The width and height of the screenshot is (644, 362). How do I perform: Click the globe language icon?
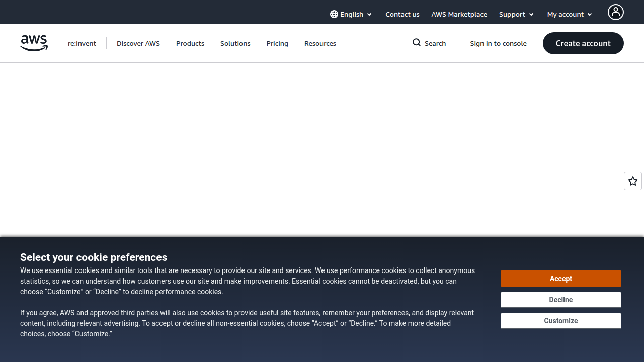[x=334, y=14]
